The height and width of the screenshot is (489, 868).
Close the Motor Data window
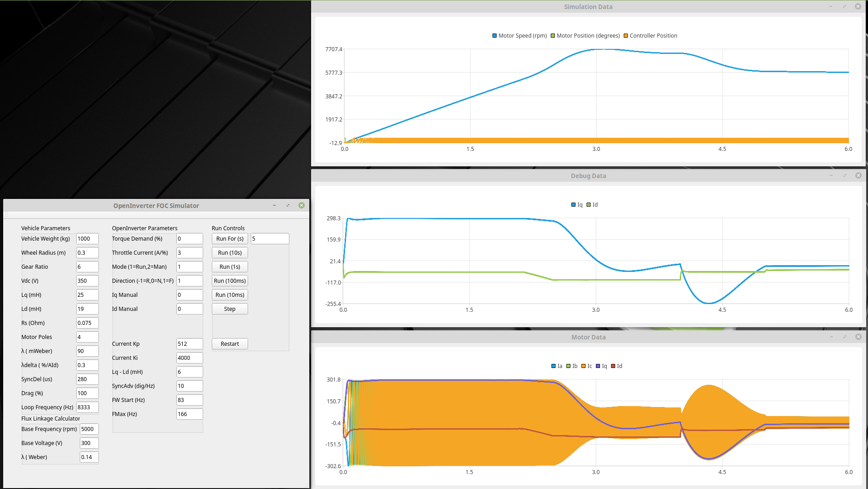pyautogui.click(x=858, y=337)
